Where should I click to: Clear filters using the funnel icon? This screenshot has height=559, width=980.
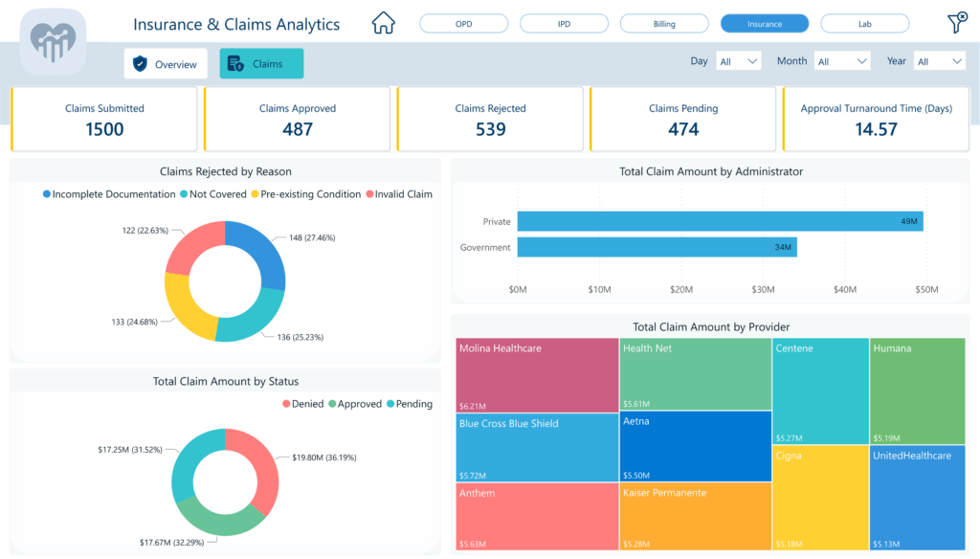pyautogui.click(x=956, y=22)
